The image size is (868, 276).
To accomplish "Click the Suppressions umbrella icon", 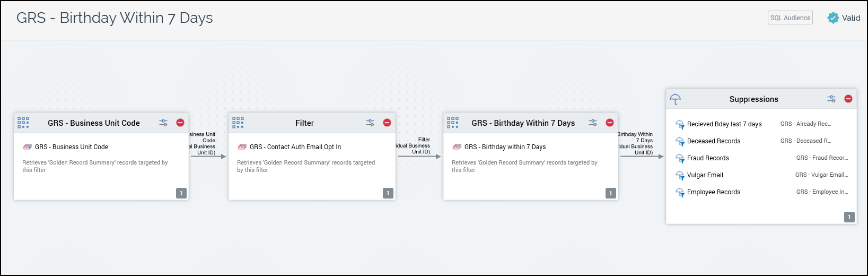I will coord(676,99).
